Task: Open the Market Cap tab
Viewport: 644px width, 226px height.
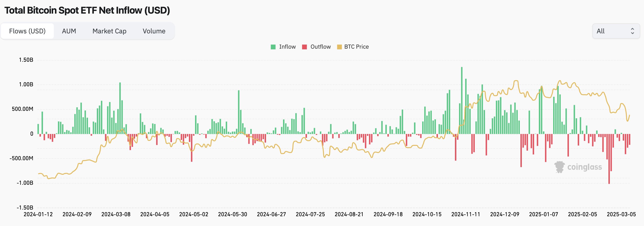Action: pos(109,31)
